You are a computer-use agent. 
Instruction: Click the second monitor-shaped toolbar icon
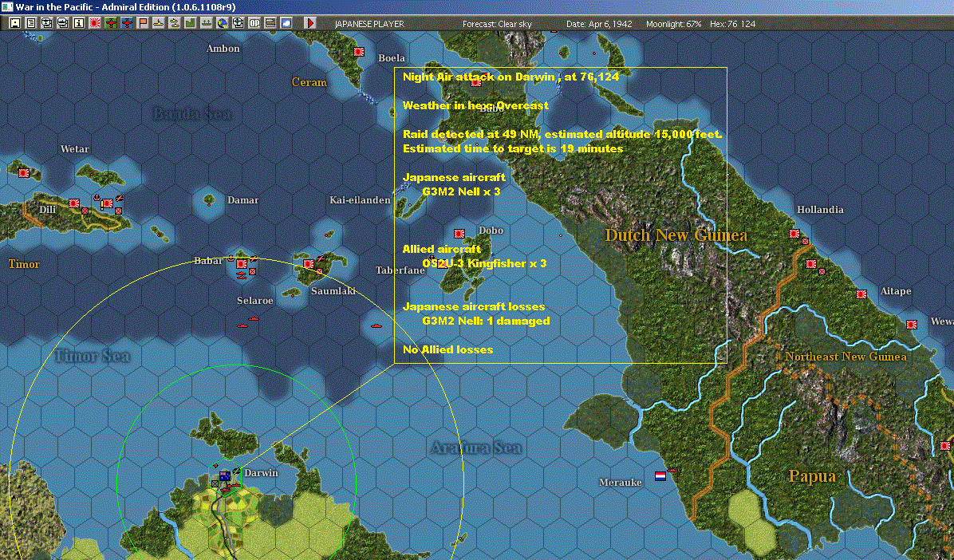(63, 23)
